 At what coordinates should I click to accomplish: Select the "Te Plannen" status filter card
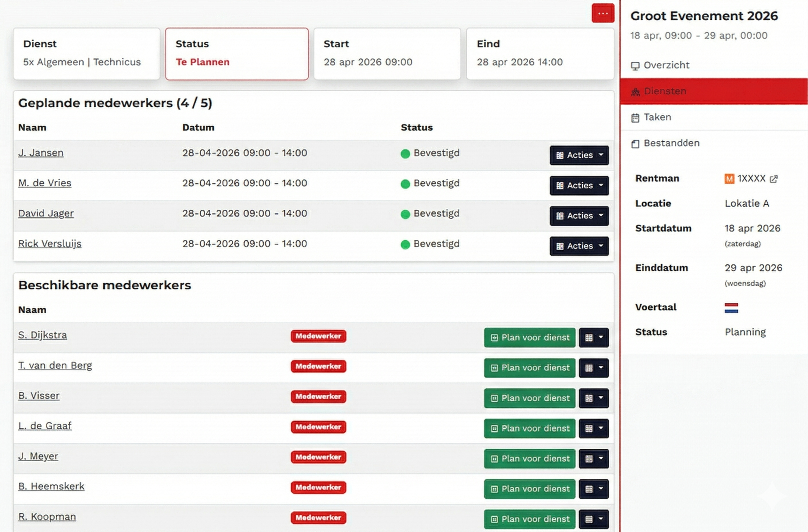pos(236,54)
